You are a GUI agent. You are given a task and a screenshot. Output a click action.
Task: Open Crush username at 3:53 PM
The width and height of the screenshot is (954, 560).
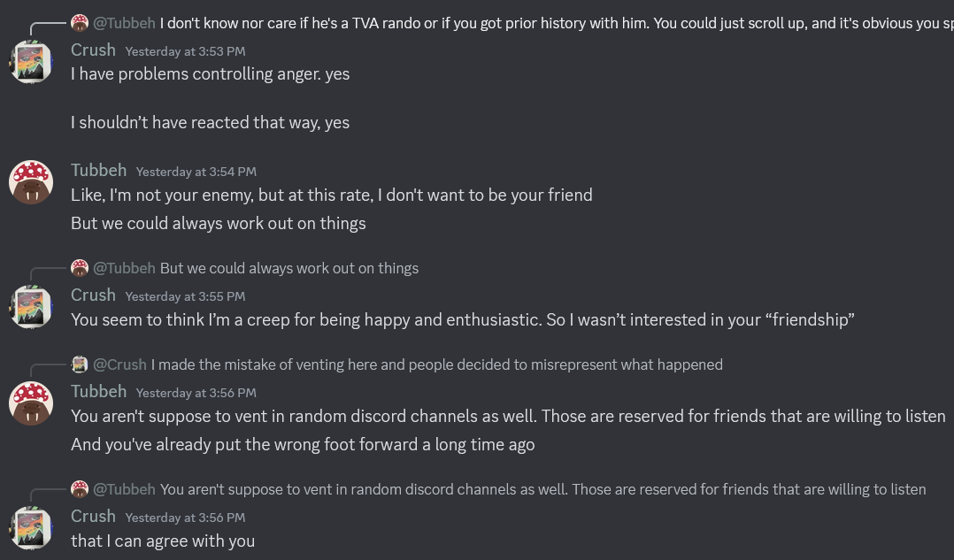[x=93, y=50]
